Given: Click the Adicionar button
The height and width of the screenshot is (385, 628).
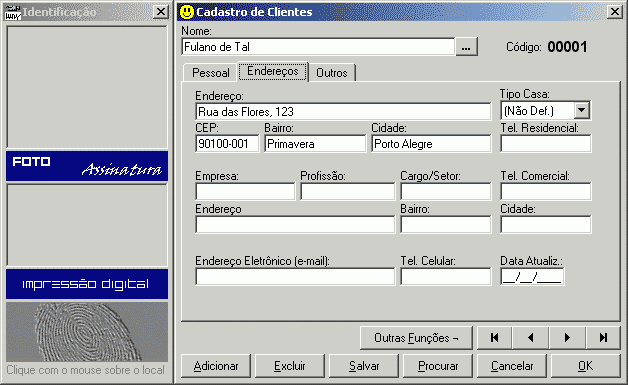Looking at the screenshot, I should point(216,366).
